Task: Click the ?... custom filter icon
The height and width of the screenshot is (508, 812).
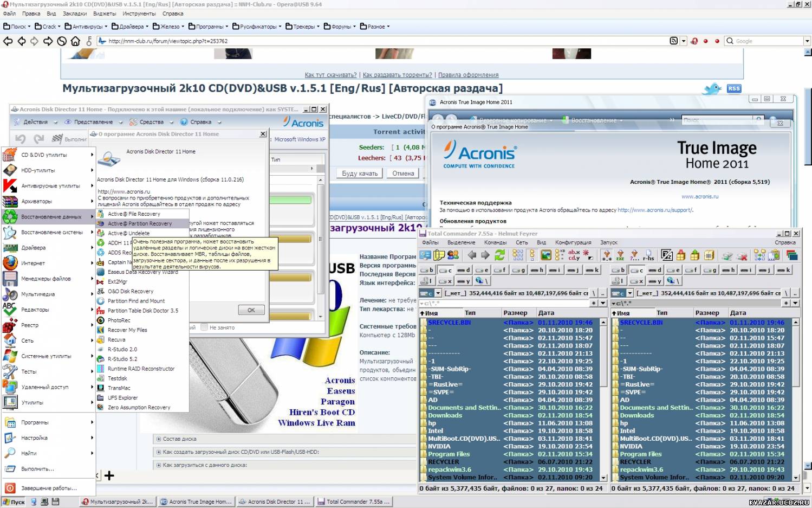Action: (635, 255)
